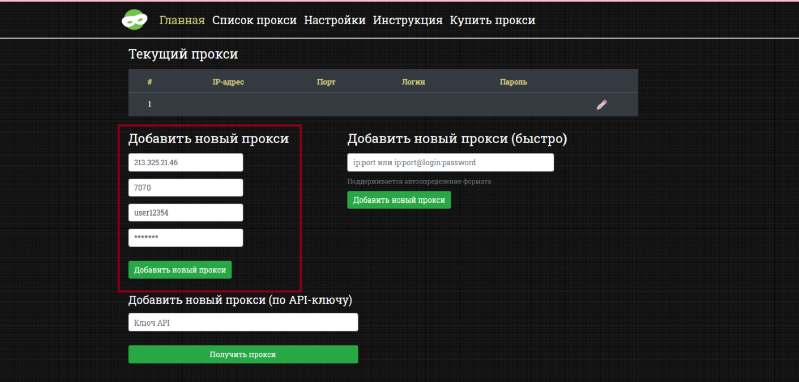Select the # column header
The width and height of the screenshot is (799, 382).
[150, 82]
